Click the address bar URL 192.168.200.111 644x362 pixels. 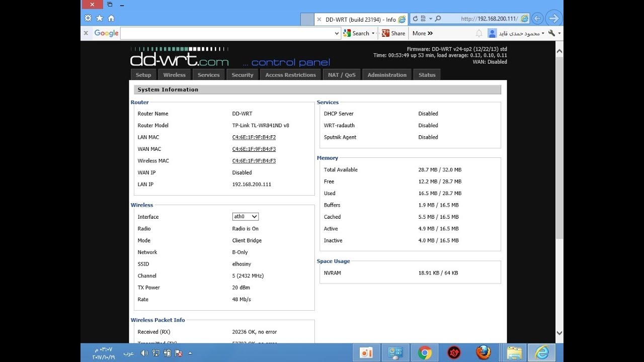489,19
